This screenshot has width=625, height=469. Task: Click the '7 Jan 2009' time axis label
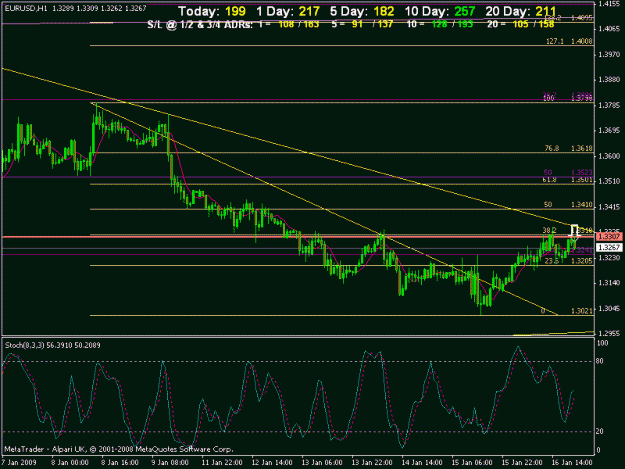[19, 463]
